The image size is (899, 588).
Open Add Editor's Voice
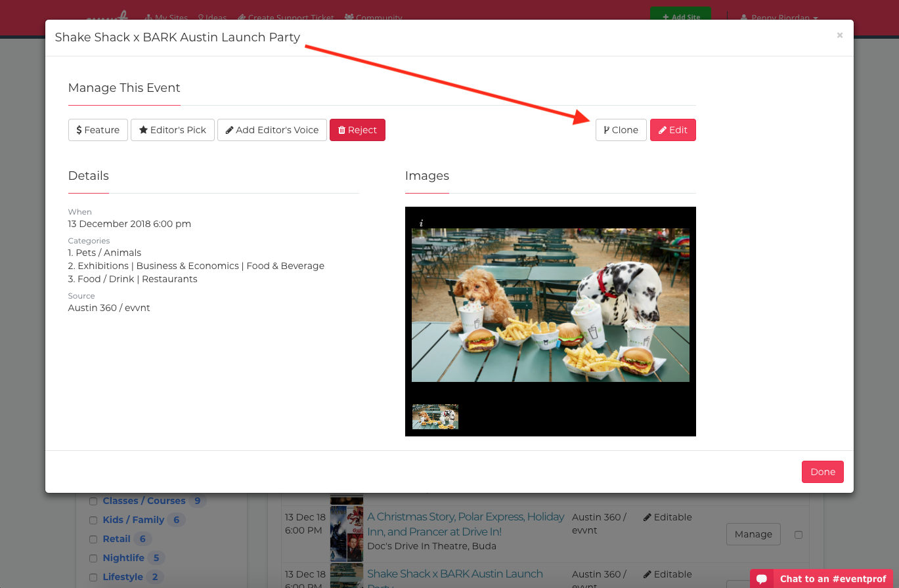pos(272,130)
